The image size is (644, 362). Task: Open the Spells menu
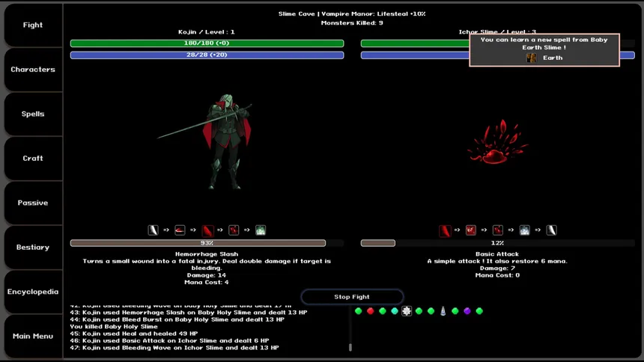point(33,114)
